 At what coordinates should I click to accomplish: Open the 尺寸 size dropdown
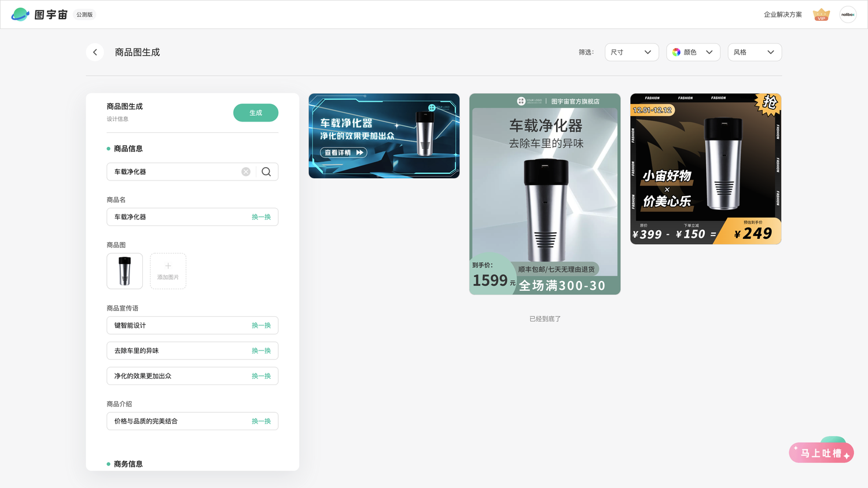[x=631, y=52]
